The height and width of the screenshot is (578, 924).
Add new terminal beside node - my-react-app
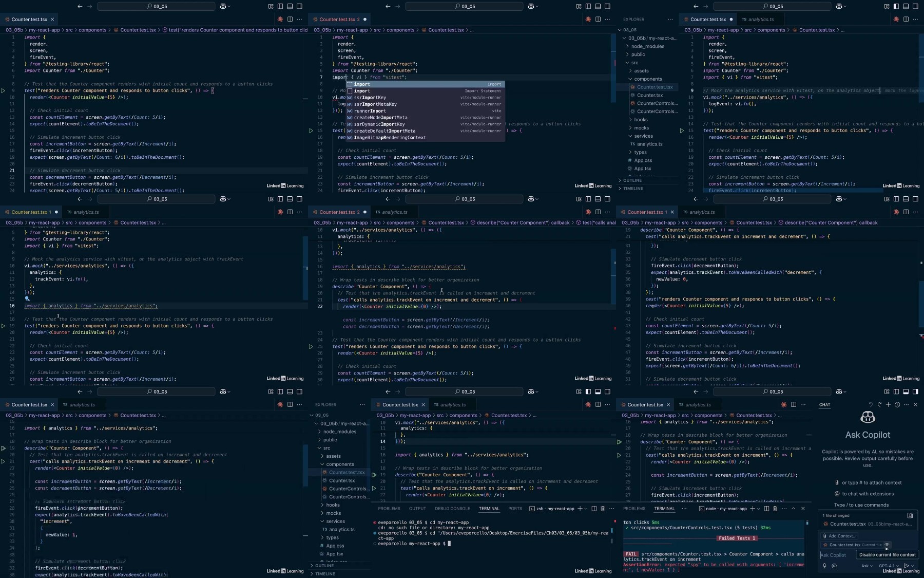[x=752, y=509]
